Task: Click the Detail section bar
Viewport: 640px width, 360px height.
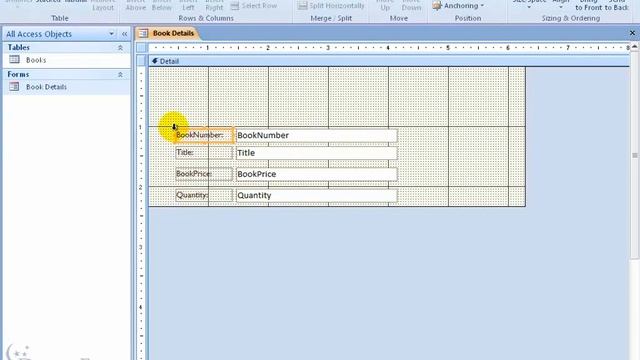Action: coord(389,61)
